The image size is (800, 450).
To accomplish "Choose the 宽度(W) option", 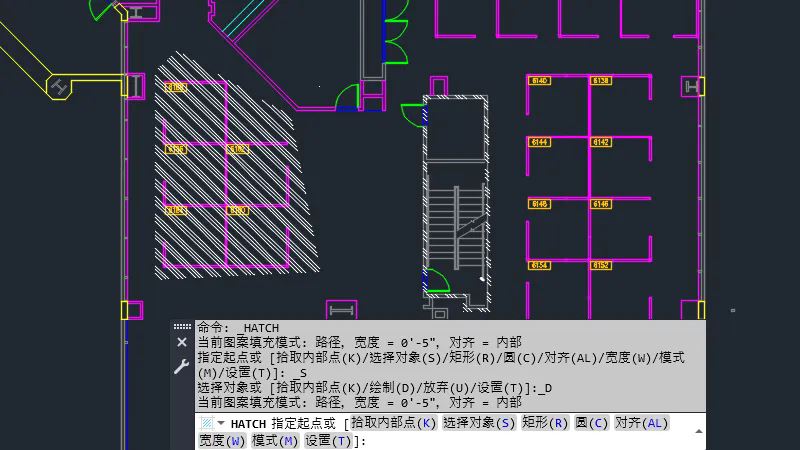I will 222,440.
